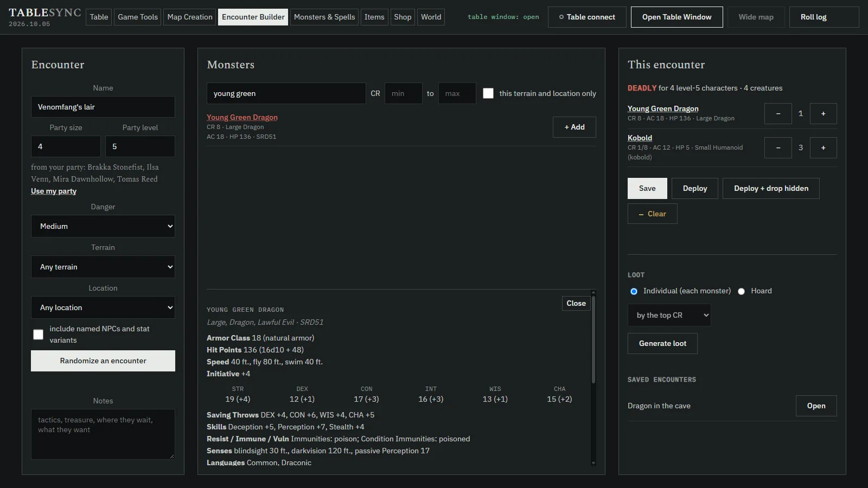Click the monster search field
The image size is (868, 488).
coord(286,93)
